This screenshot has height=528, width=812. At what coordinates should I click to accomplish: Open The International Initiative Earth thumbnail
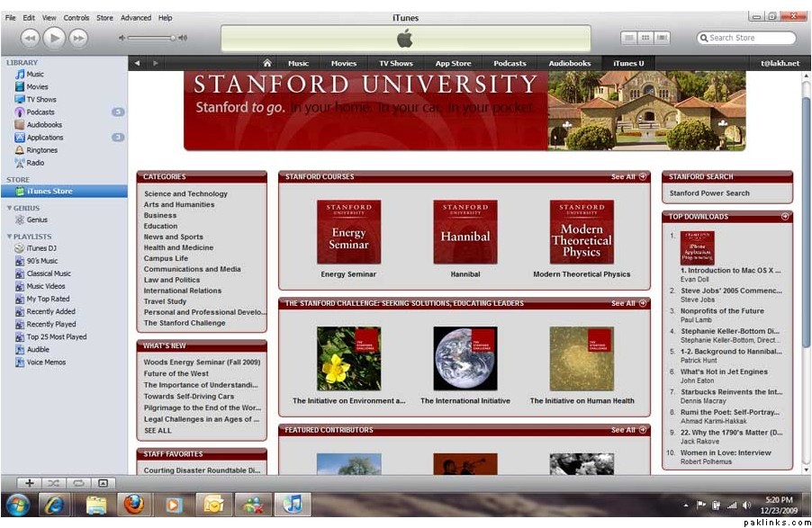pos(465,358)
